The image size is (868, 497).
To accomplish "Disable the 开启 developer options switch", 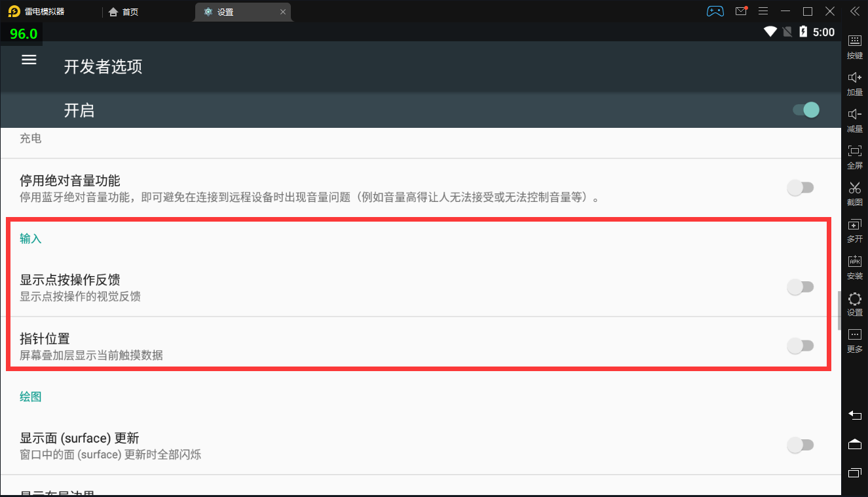I will click(805, 109).
